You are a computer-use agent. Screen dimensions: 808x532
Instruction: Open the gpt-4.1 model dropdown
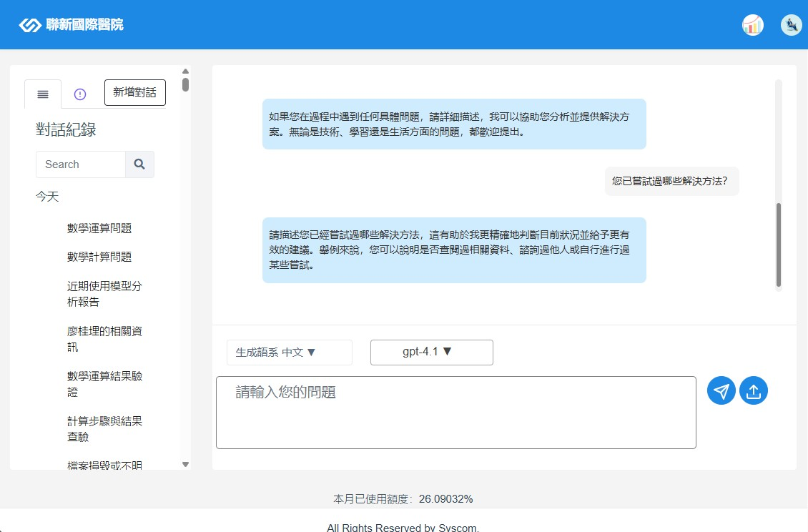431,352
